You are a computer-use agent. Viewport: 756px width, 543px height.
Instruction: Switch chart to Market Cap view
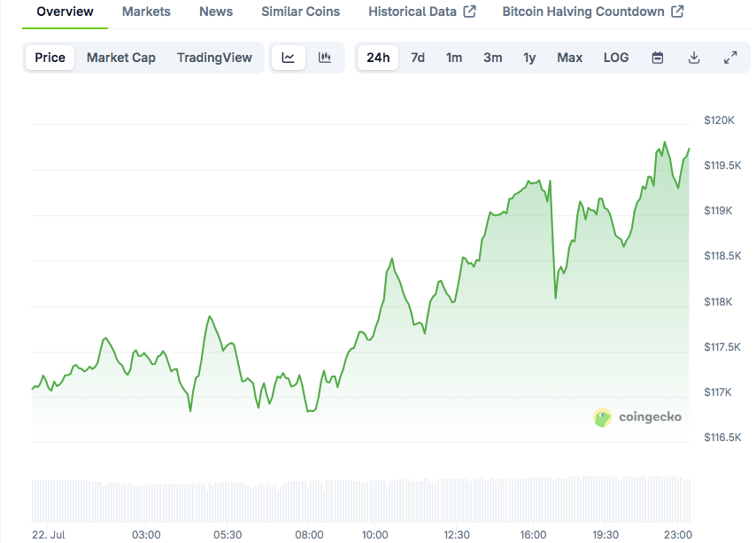click(120, 57)
